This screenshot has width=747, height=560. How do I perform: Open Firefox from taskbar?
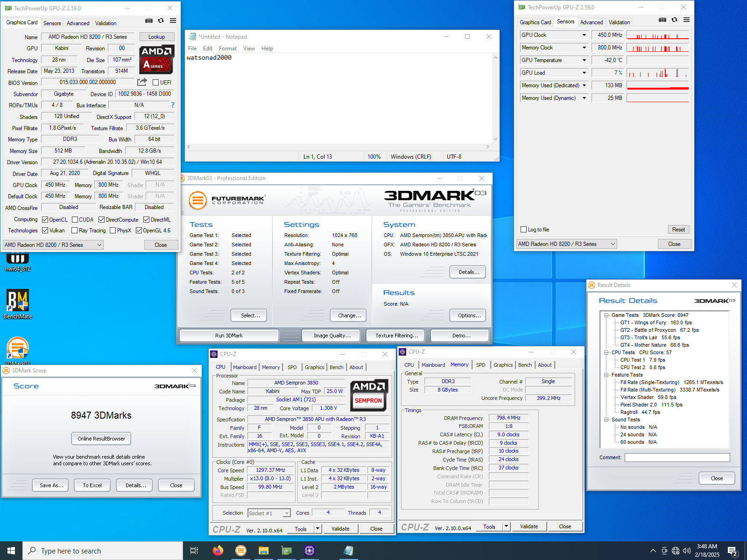click(218, 551)
